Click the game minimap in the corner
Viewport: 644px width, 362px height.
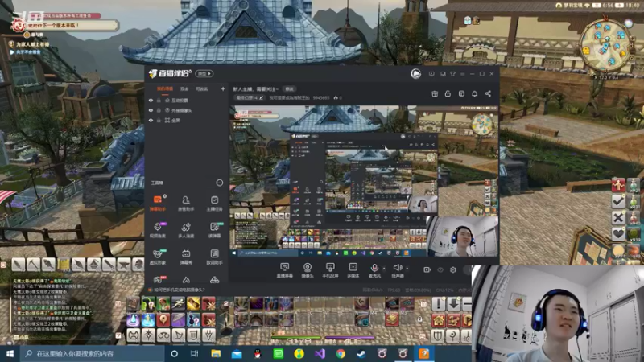point(607,47)
